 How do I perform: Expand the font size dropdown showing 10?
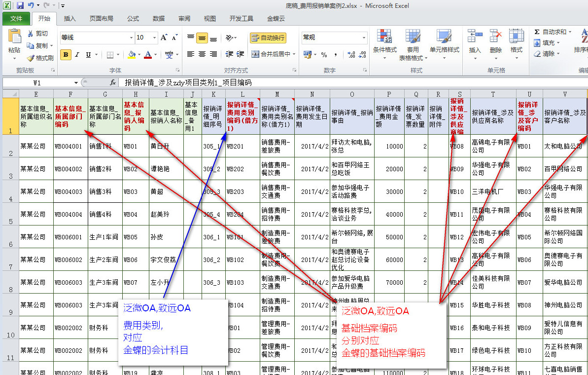coord(154,37)
